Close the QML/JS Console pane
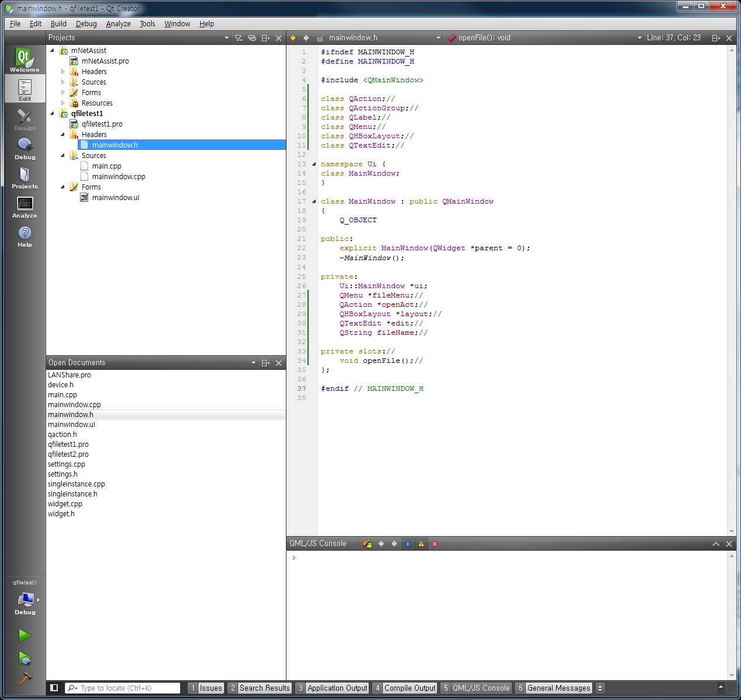This screenshot has width=741, height=700. [729, 544]
